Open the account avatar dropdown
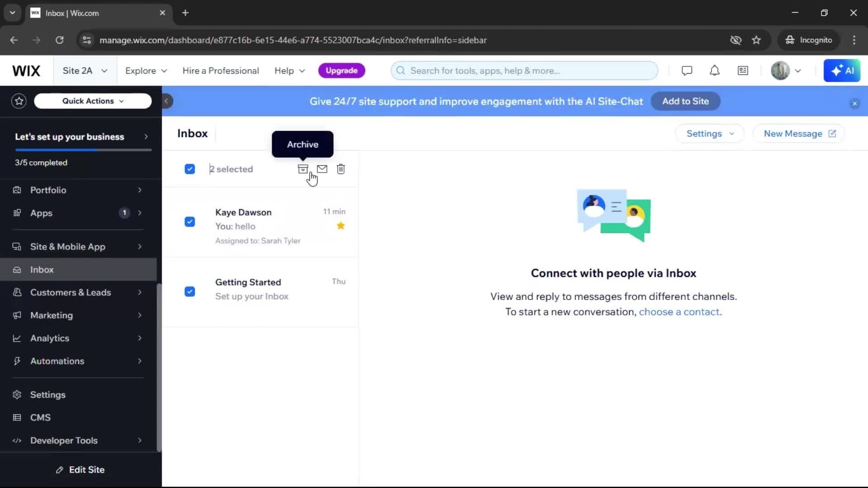 tap(786, 70)
